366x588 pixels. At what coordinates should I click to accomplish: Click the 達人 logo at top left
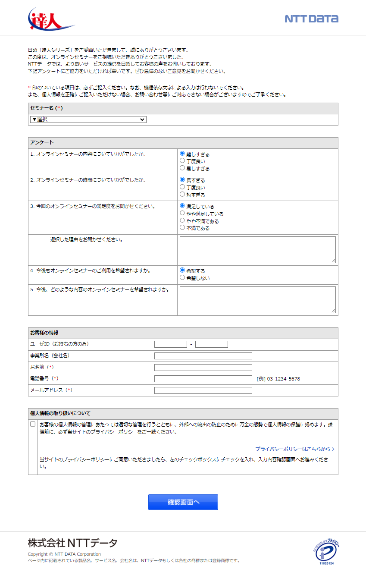(50, 19)
